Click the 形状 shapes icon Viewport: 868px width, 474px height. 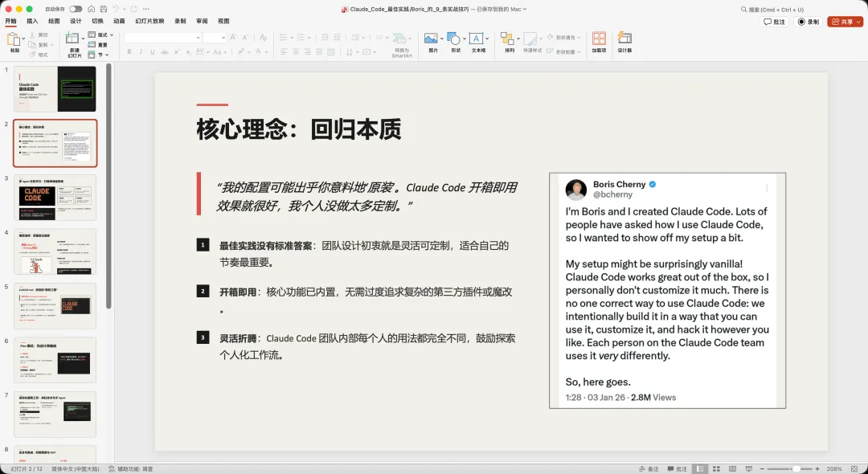click(452, 39)
